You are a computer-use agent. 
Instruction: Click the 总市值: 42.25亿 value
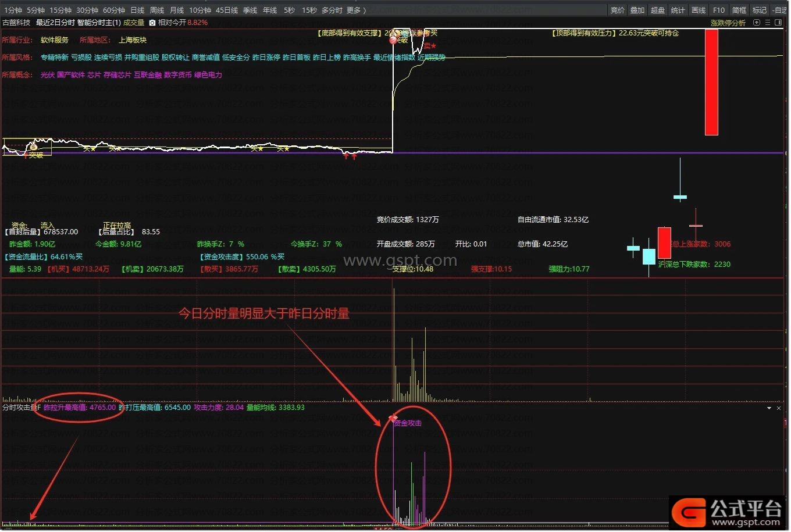click(543, 244)
